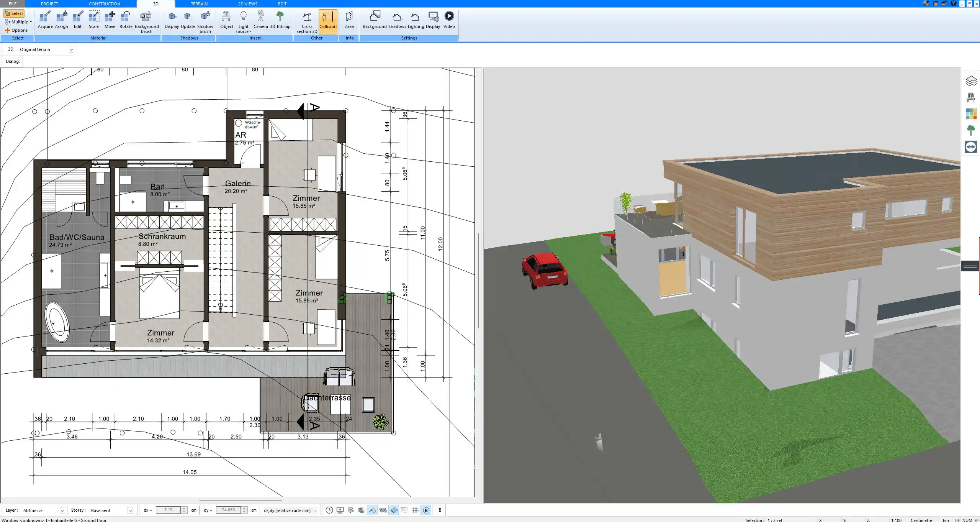Switch to the TERRAIN tab

pyautogui.click(x=199, y=3)
